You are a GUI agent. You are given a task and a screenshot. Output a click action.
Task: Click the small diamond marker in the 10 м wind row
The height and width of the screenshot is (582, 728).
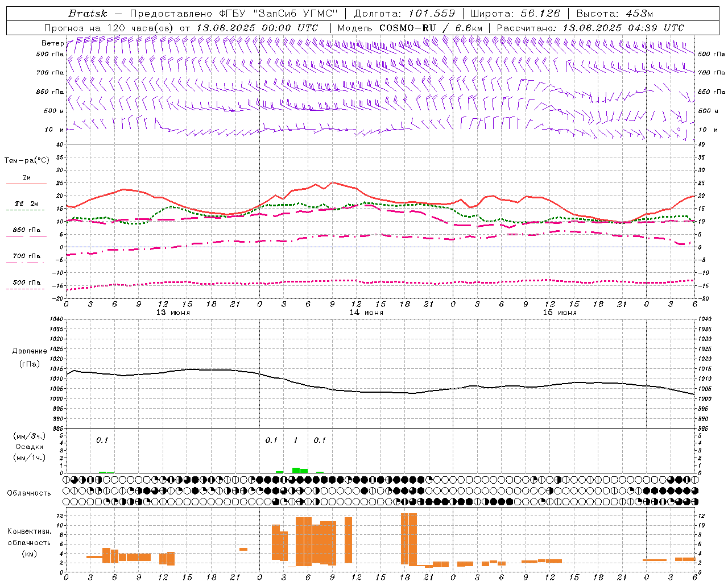(679, 130)
